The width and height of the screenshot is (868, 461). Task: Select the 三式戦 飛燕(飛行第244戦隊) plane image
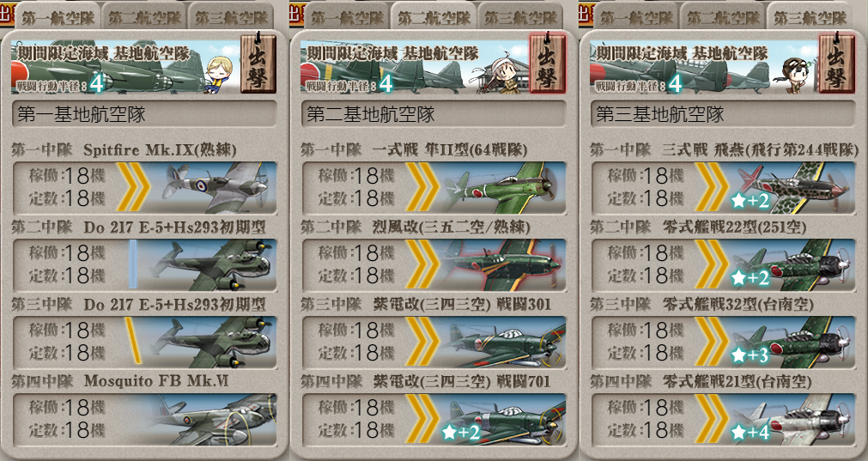click(x=792, y=188)
